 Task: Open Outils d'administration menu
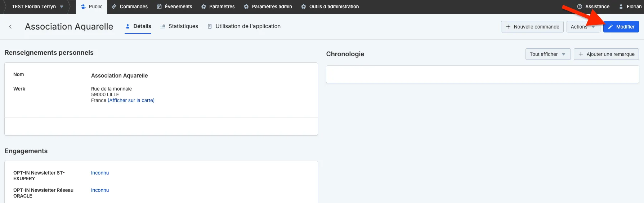[330, 6]
